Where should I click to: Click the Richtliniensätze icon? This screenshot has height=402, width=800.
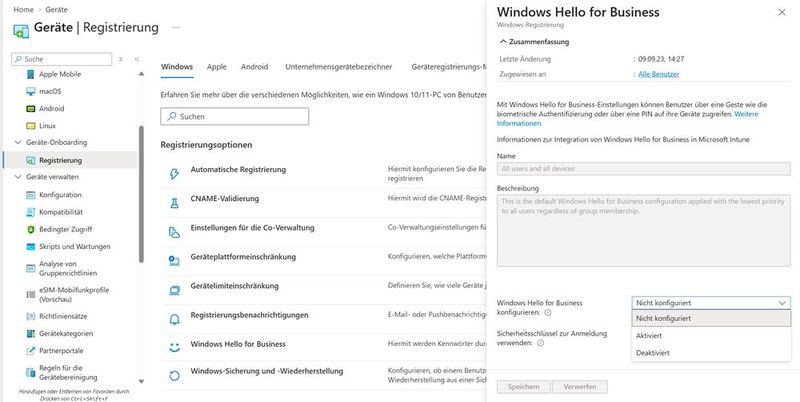pyautogui.click(x=31, y=317)
